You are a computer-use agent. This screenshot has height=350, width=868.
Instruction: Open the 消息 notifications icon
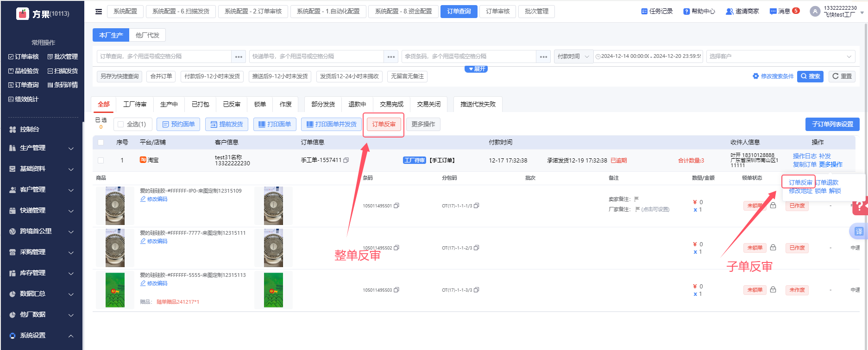click(773, 11)
